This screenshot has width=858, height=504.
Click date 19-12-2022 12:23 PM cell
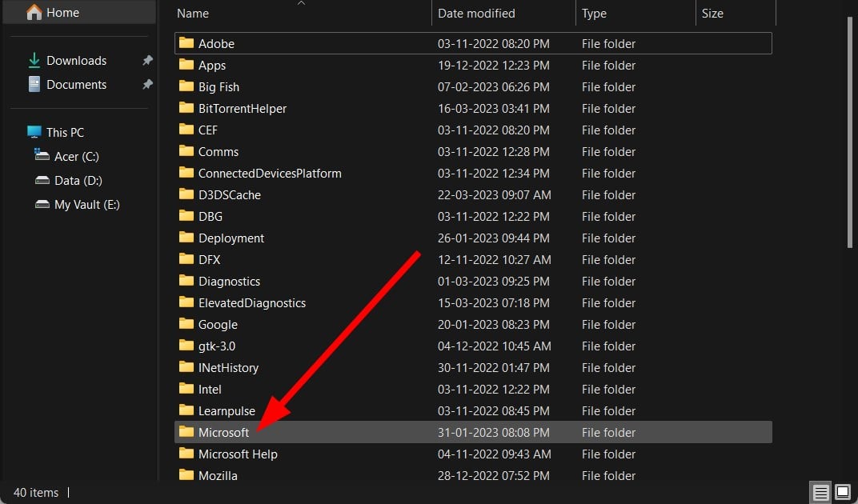(x=494, y=66)
